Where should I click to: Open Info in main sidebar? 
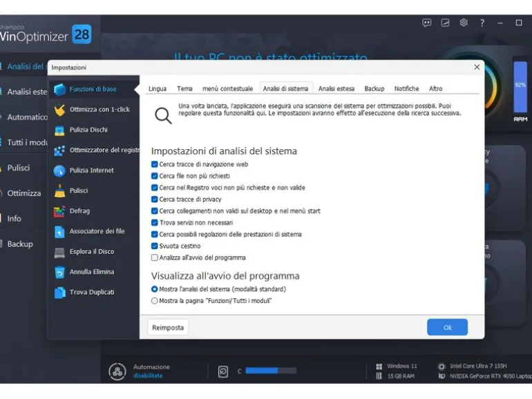click(15, 219)
